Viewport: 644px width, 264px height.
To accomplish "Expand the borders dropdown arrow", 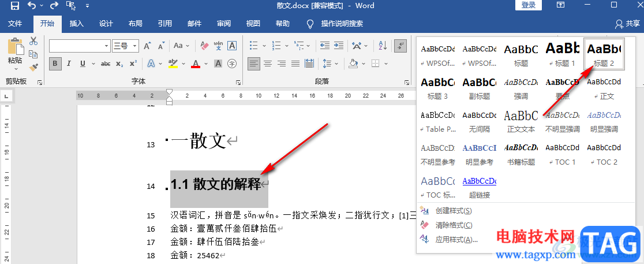I will pos(385,64).
